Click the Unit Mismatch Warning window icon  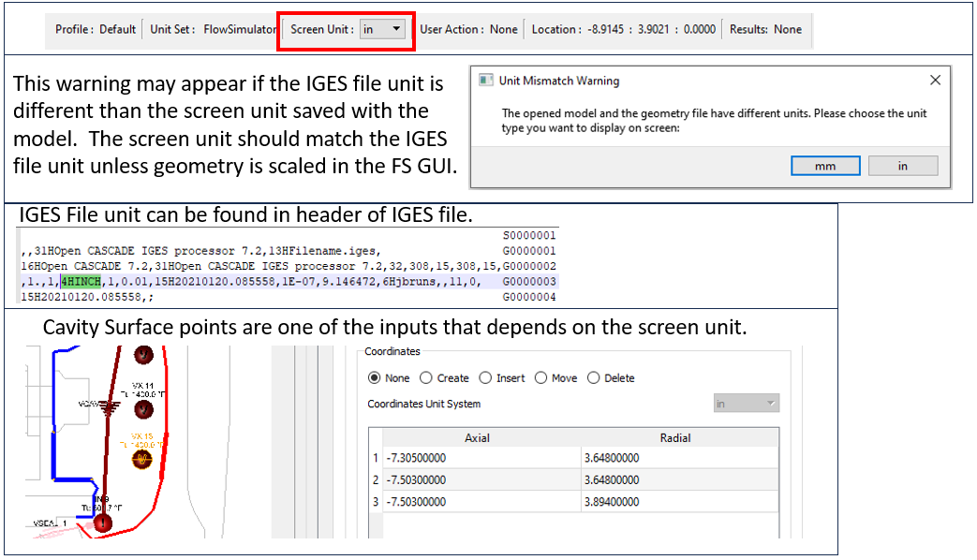(485, 81)
